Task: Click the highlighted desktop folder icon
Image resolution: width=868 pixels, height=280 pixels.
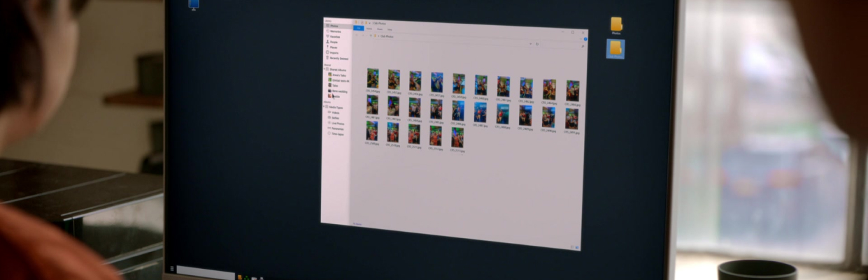Action: 616,48
